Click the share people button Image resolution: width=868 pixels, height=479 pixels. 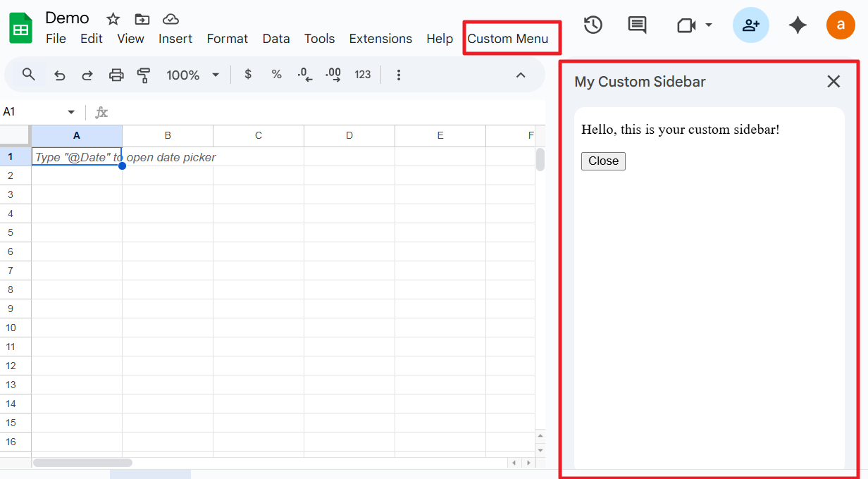coord(750,25)
